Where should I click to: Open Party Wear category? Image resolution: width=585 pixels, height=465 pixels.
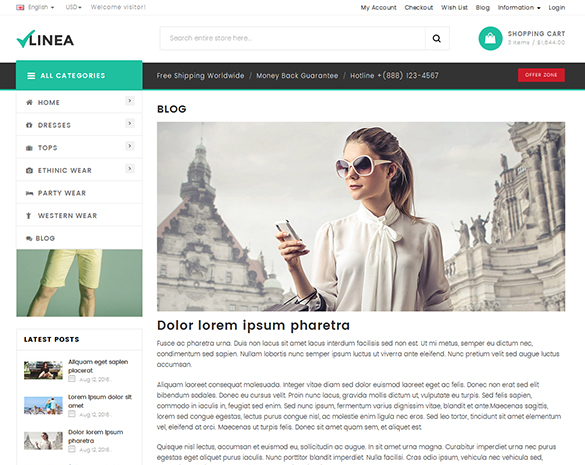click(x=79, y=193)
